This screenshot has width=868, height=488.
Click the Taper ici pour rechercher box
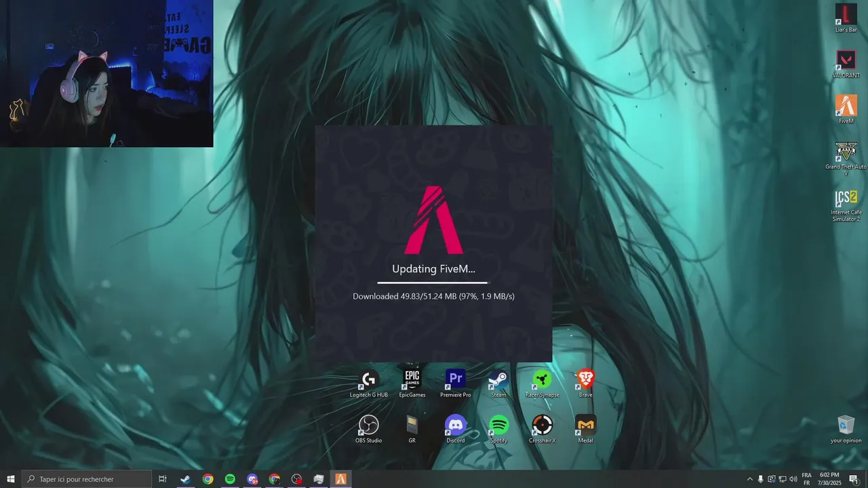(x=87, y=479)
